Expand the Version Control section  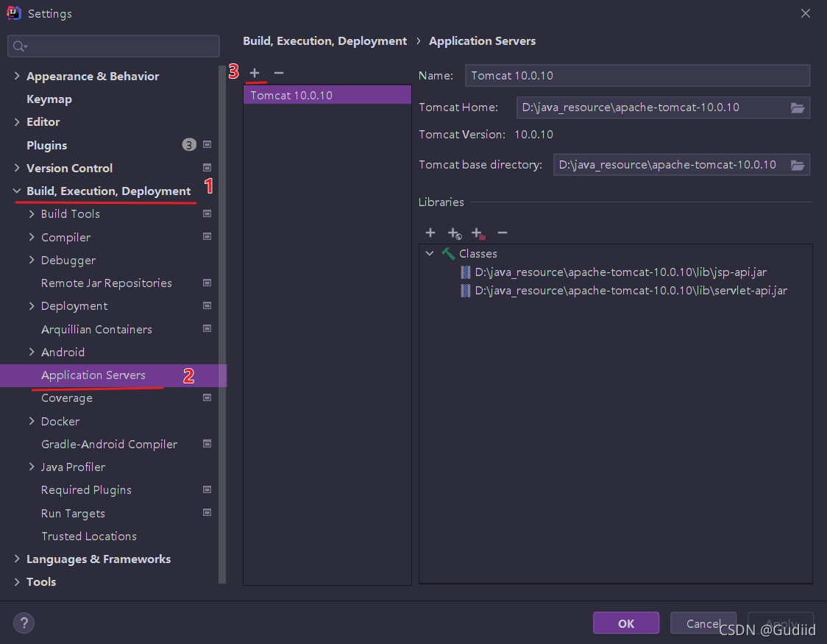(x=17, y=168)
